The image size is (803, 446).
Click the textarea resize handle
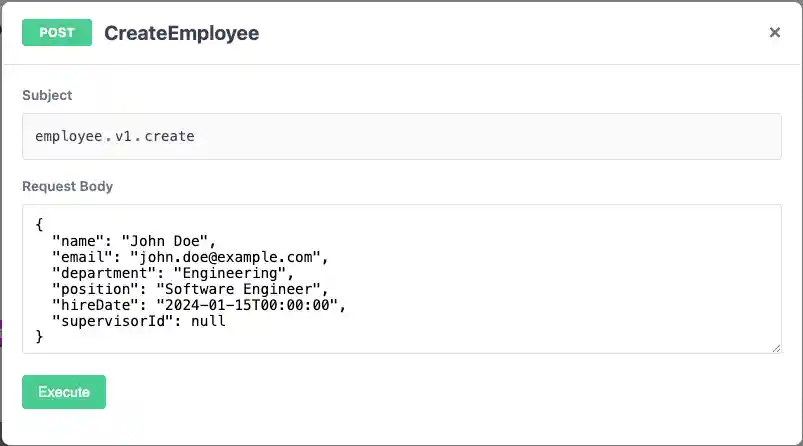click(x=776, y=347)
